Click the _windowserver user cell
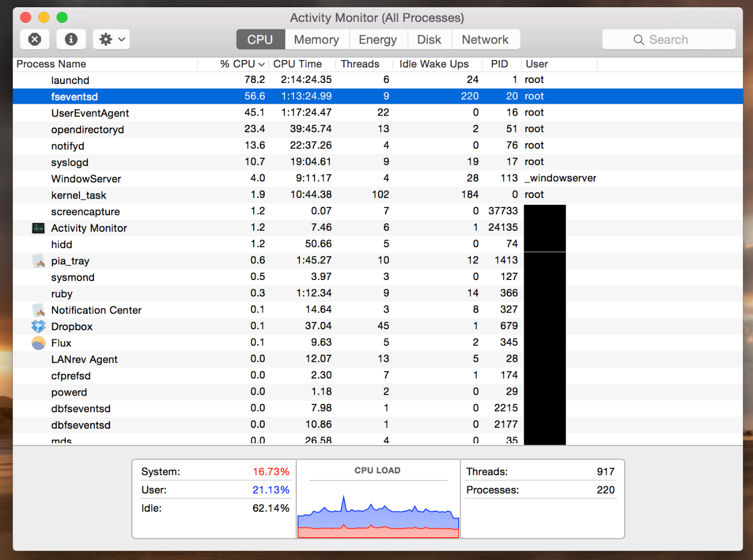 tap(560, 178)
